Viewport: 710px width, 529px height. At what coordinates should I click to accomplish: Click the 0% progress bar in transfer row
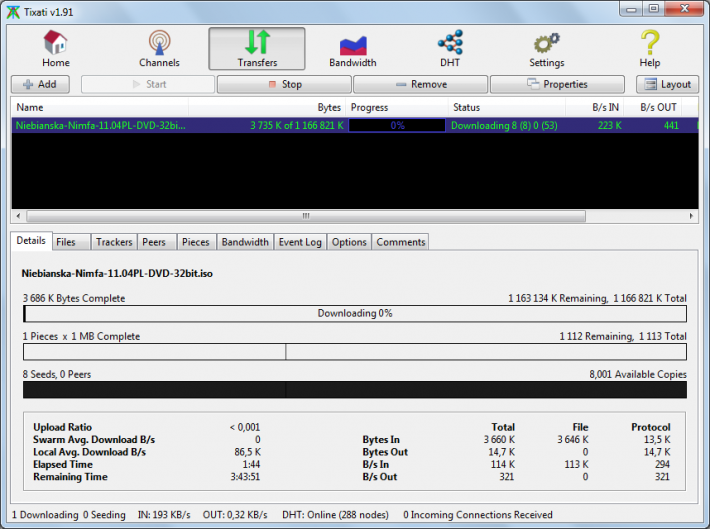click(397, 125)
